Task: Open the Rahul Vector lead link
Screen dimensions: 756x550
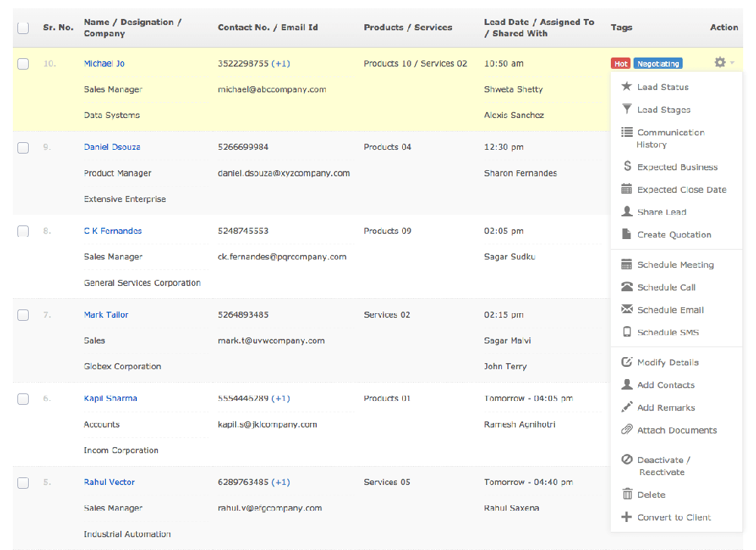Action: [x=109, y=482]
